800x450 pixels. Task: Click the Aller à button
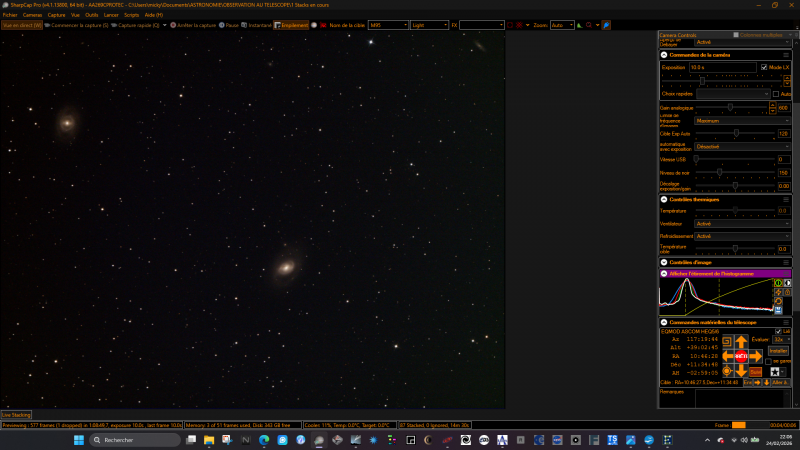[780, 382]
